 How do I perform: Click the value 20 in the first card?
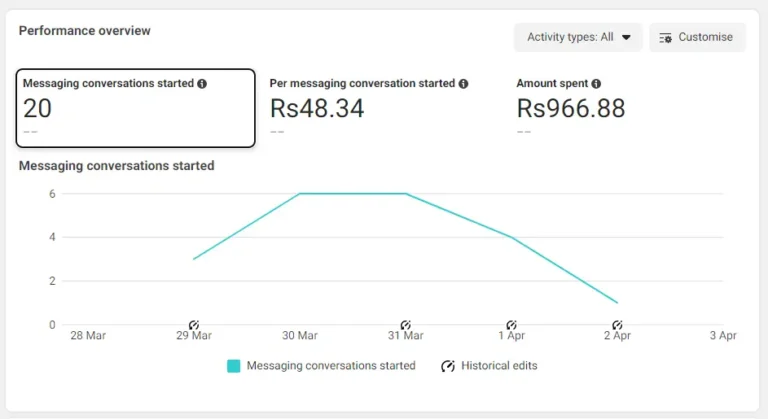click(x=37, y=108)
